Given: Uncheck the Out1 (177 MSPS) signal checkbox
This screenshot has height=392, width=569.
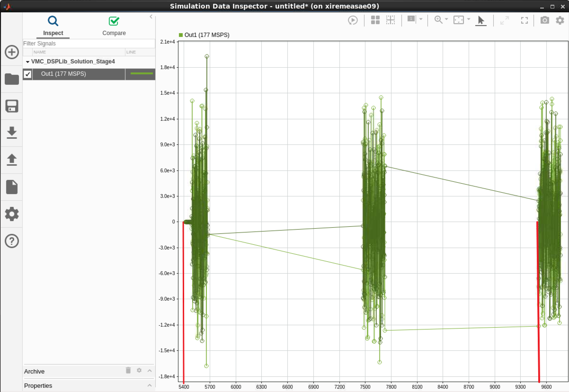Looking at the screenshot, I should point(27,74).
